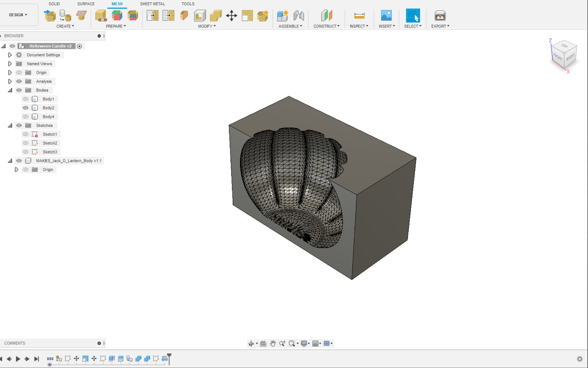Screen dimensions: 588x368
Task: Expand the Comments panel
Action: [99, 343]
